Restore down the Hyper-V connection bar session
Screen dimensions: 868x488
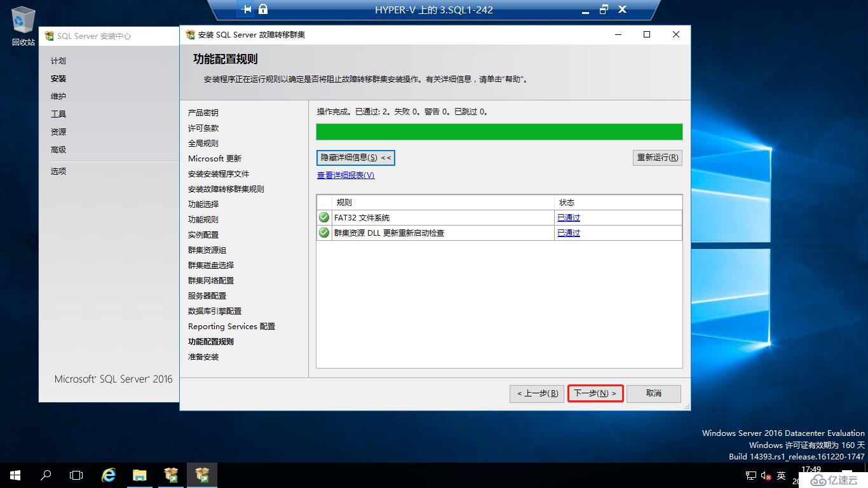(604, 10)
